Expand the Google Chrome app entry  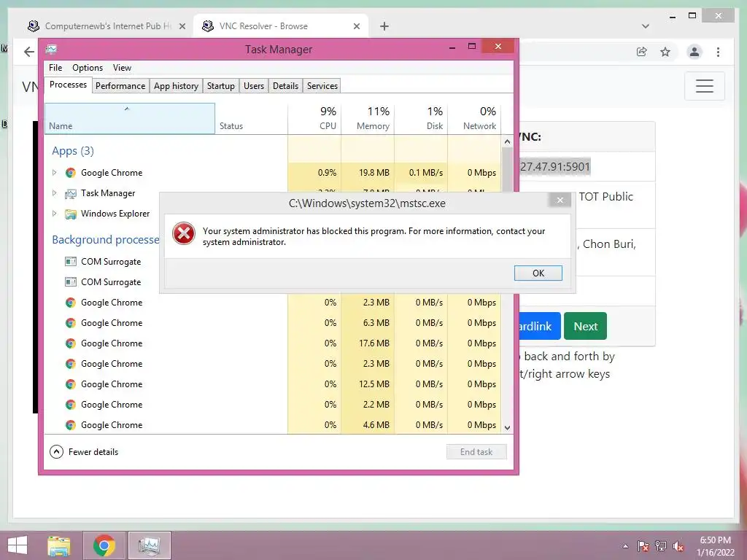coord(54,172)
